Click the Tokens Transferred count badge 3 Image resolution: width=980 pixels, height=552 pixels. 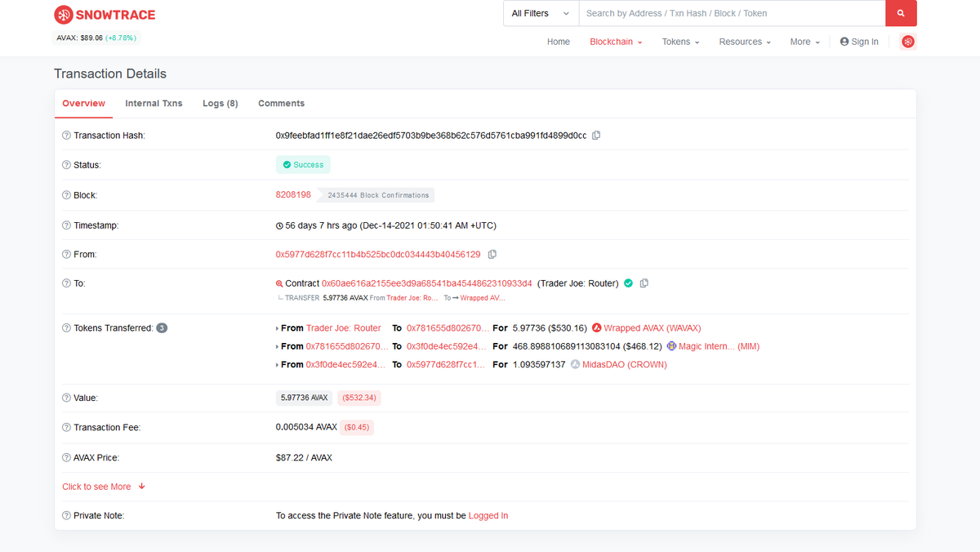tap(162, 328)
